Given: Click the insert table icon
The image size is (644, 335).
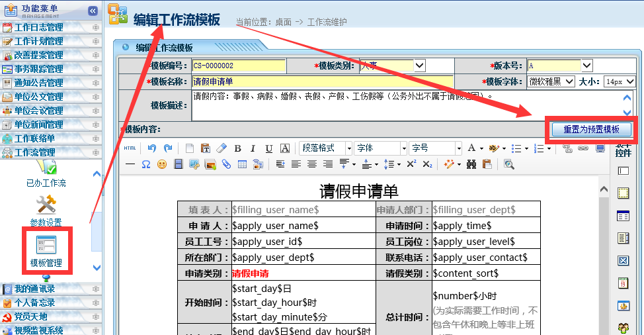Looking at the screenshot, I should point(242,164).
